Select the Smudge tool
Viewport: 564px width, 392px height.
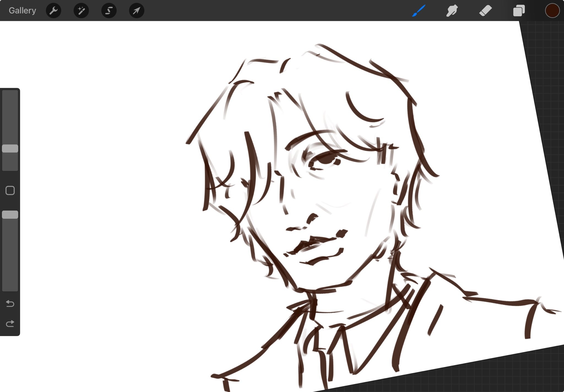pyautogui.click(x=452, y=11)
